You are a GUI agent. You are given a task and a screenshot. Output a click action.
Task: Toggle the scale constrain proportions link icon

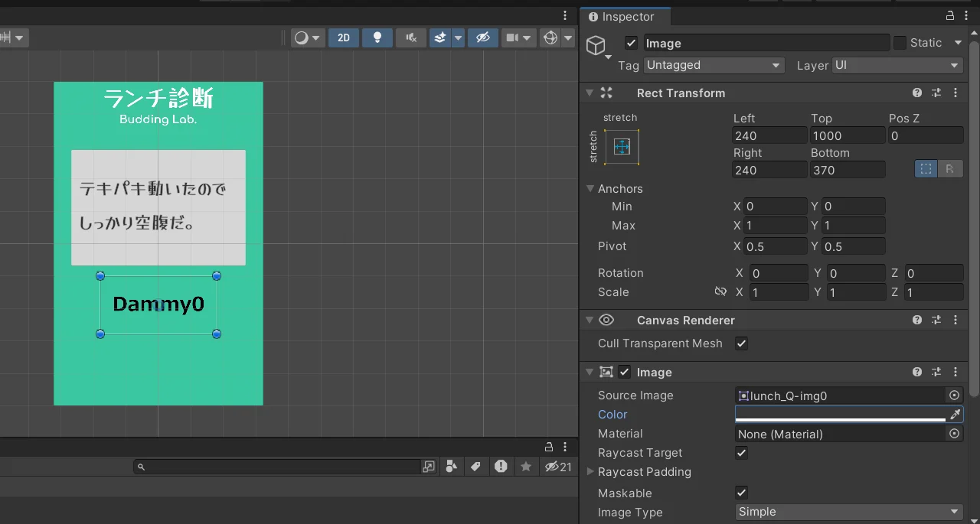(720, 291)
